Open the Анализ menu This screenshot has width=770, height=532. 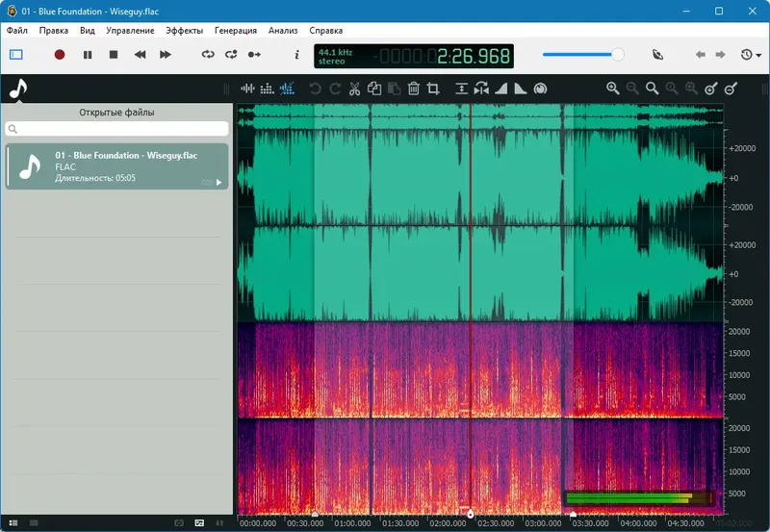pyautogui.click(x=283, y=31)
